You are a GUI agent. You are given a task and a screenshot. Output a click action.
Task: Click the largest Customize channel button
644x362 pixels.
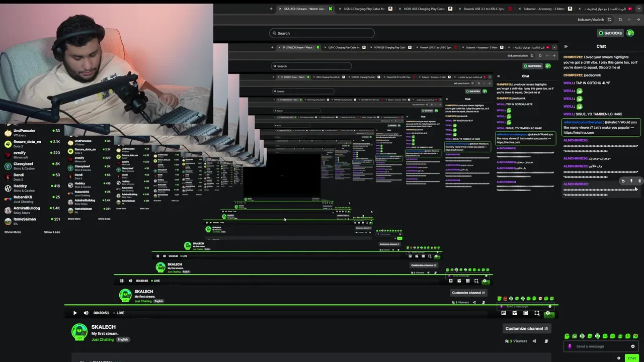point(527,328)
